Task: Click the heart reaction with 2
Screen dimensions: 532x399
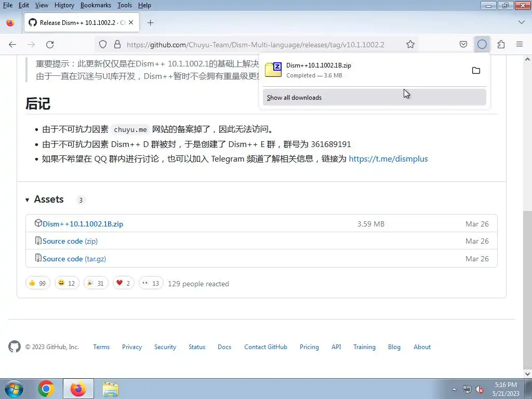Action: click(124, 283)
